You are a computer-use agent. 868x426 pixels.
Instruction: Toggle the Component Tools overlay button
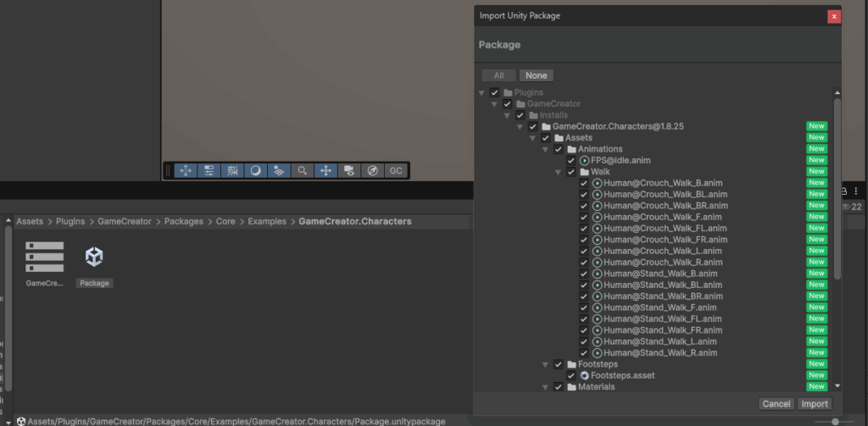(325, 170)
